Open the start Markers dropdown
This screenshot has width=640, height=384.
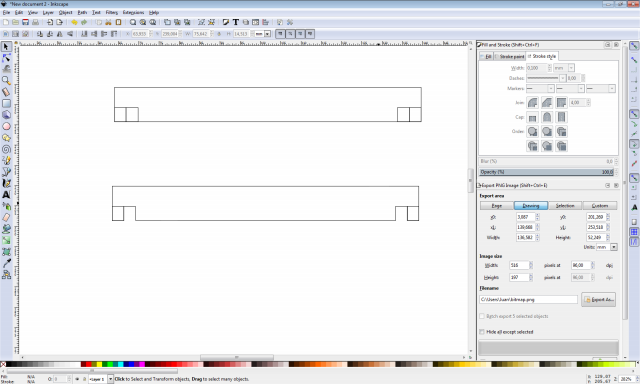(551, 89)
